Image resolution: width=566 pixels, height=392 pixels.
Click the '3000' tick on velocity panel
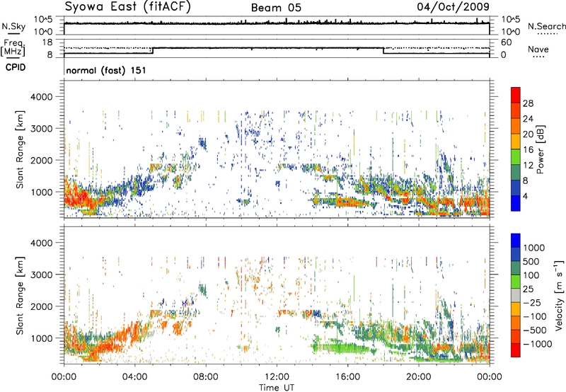pyautogui.click(x=42, y=275)
